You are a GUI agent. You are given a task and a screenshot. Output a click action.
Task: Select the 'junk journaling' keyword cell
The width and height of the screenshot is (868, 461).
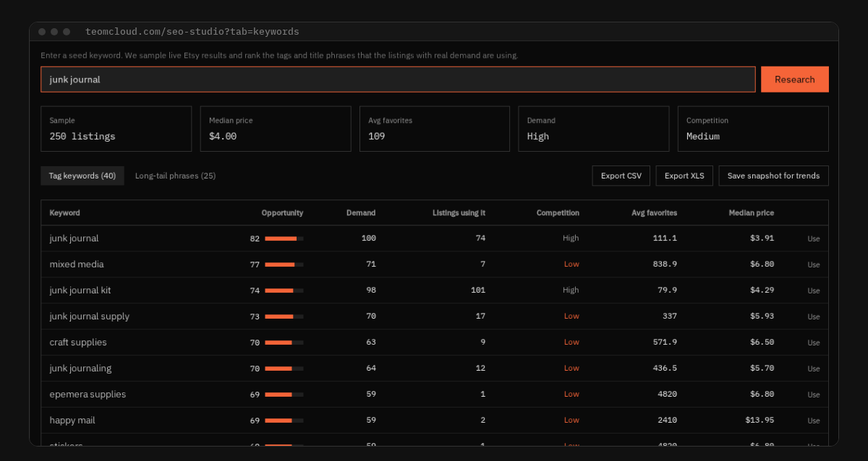pyautogui.click(x=80, y=369)
